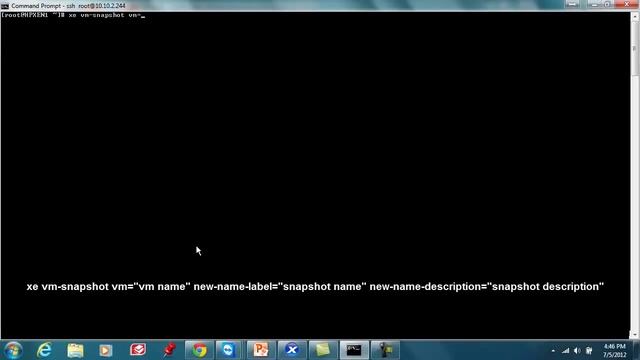Image resolution: width=640 pixels, height=360 pixels.
Task: Open the red checkmark app on the taskbar
Action: pos(138,350)
